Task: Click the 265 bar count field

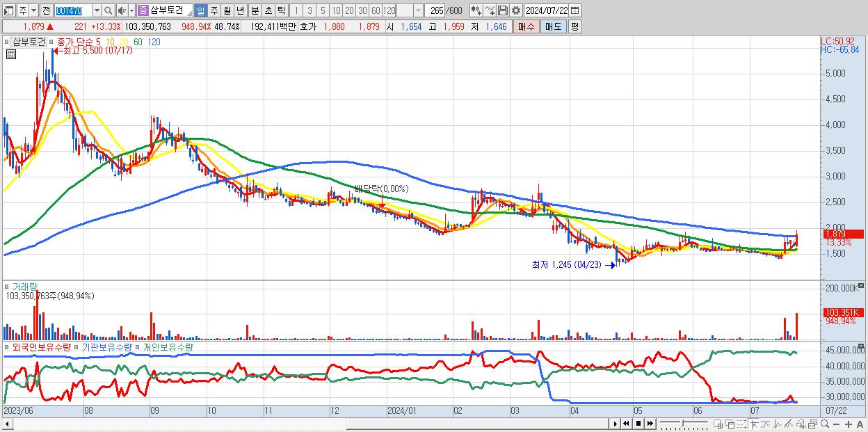Action: click(x=435, y=11)
